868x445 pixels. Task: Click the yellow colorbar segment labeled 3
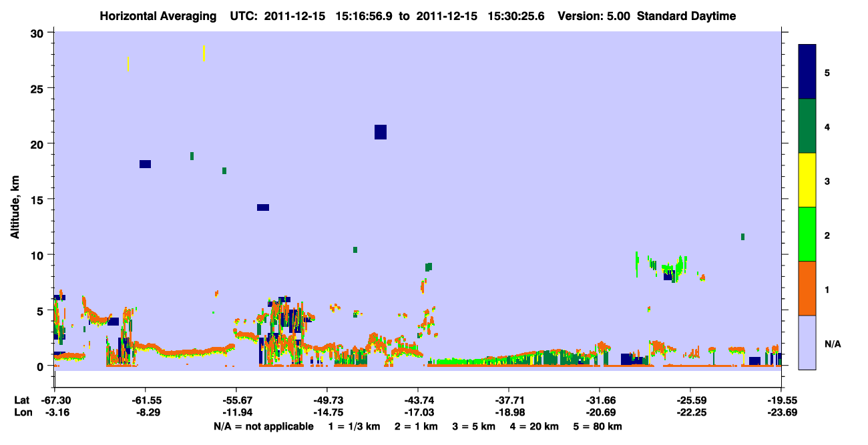[807, 180]
